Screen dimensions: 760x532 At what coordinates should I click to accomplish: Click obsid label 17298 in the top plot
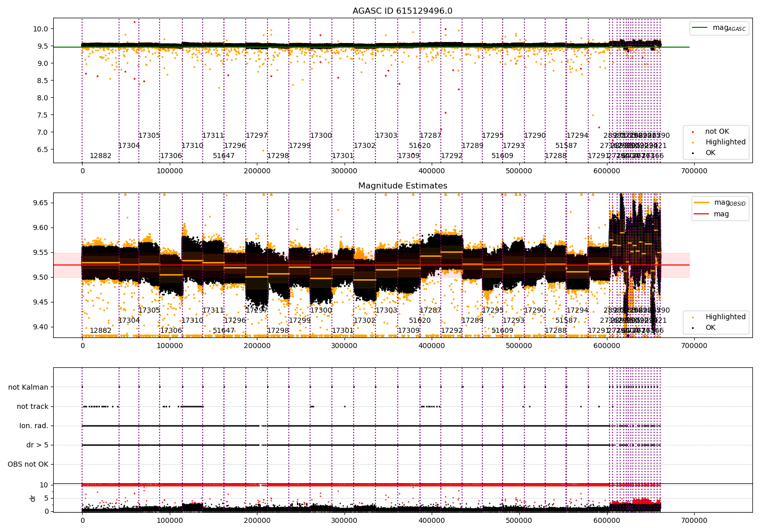coord(278,156)
